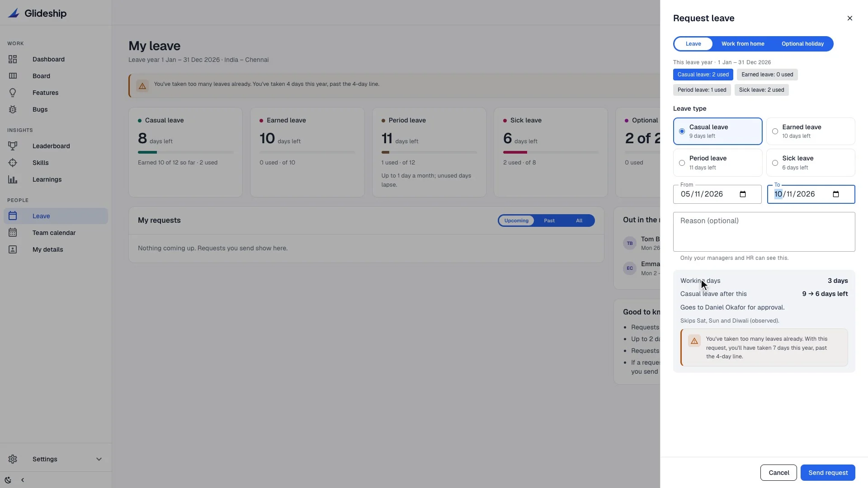Toggle dark mode moon icon

(8, 480)
